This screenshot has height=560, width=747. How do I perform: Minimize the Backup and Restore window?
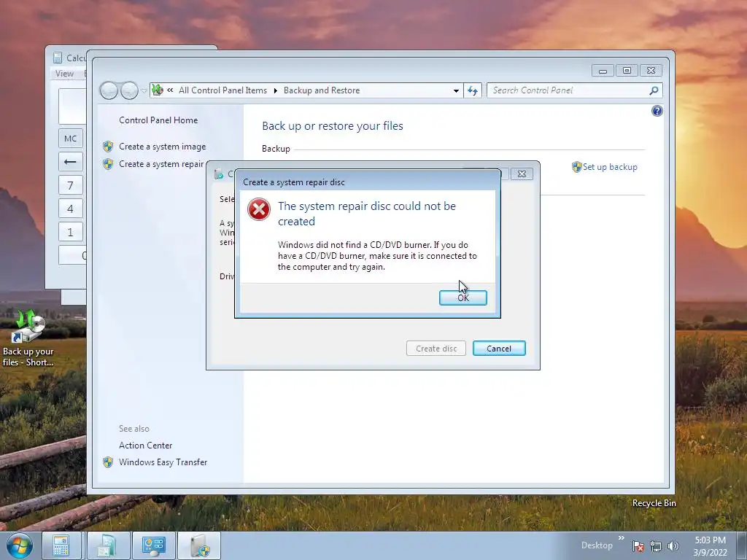603,71
